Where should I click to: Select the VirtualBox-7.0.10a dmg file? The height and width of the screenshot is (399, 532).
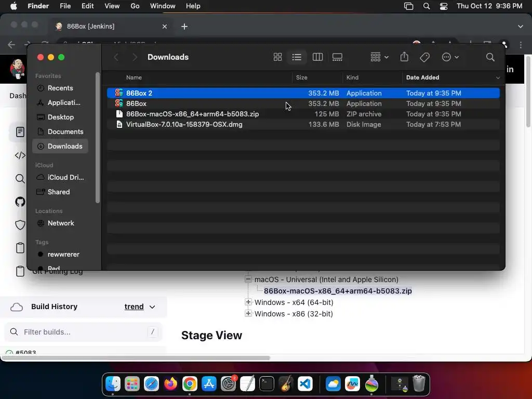[x=303, y=125]
